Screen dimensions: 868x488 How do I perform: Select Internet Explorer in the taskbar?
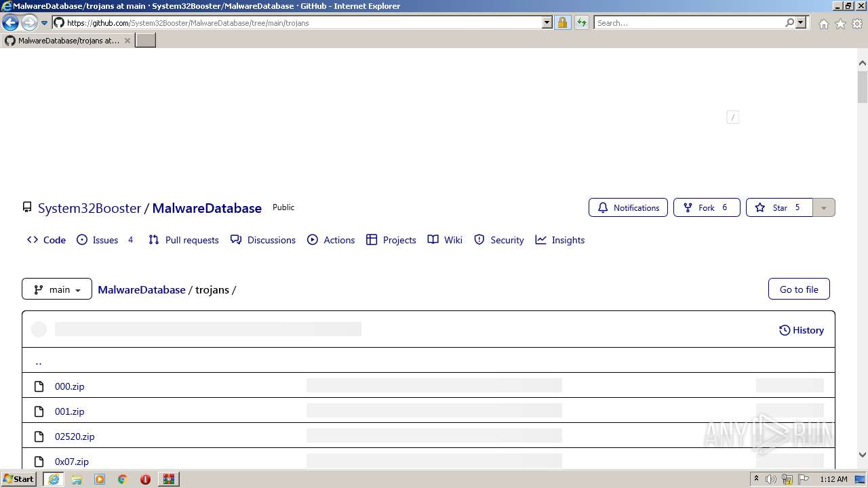pos(54,479)
